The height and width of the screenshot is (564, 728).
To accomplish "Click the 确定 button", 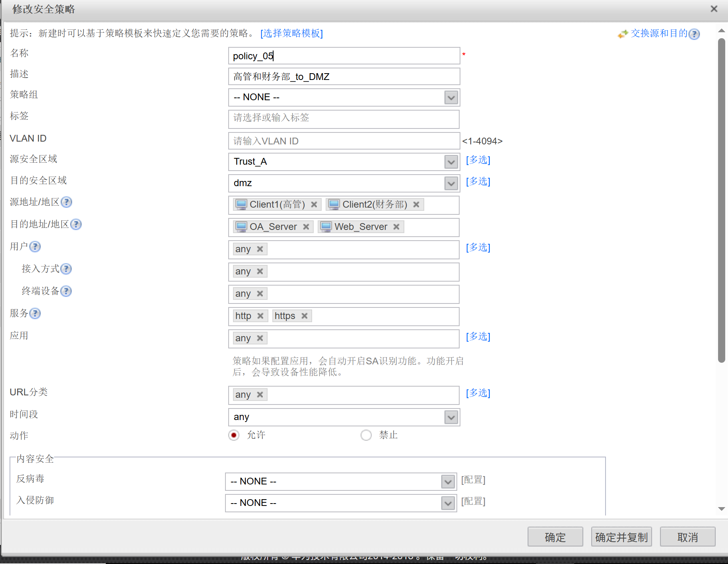I will coord(555,537).
